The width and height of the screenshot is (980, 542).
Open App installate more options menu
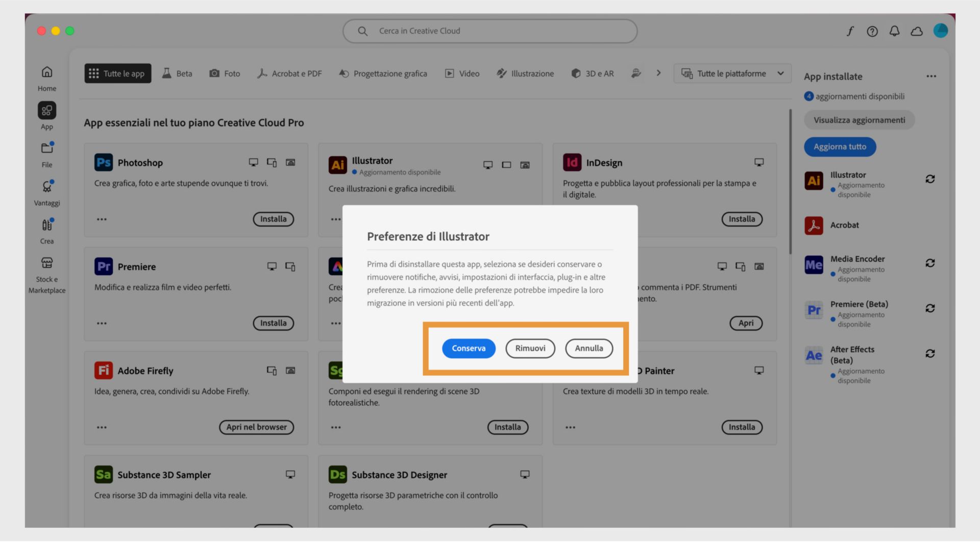(x=931, y=77)
